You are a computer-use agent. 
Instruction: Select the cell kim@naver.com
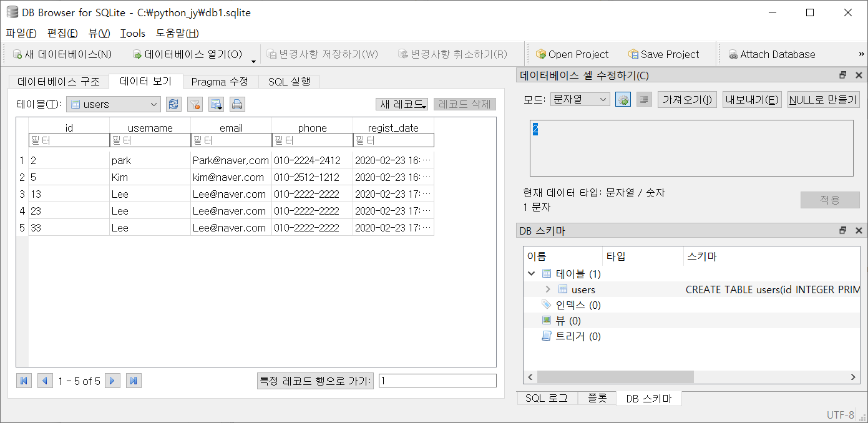231,177
